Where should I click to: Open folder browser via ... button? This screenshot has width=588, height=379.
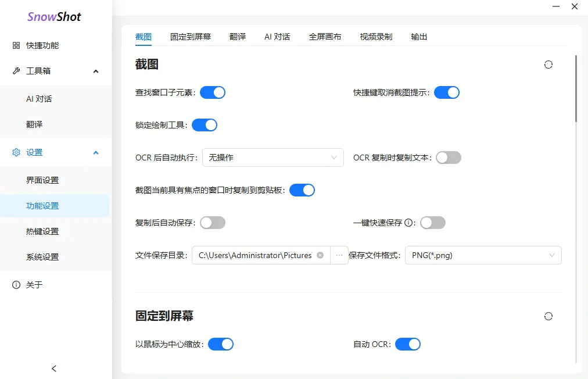339,255
